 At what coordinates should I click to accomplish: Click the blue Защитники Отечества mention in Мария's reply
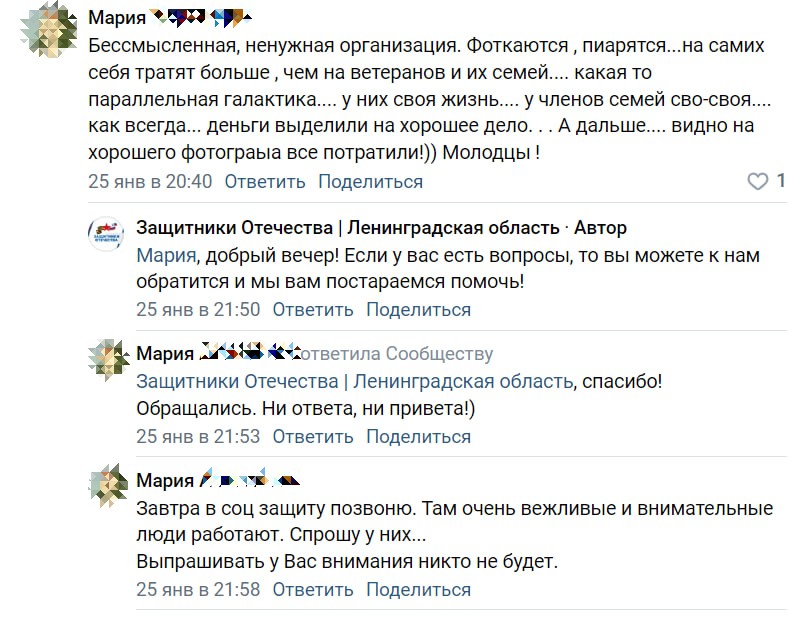(x=354, y=381)
